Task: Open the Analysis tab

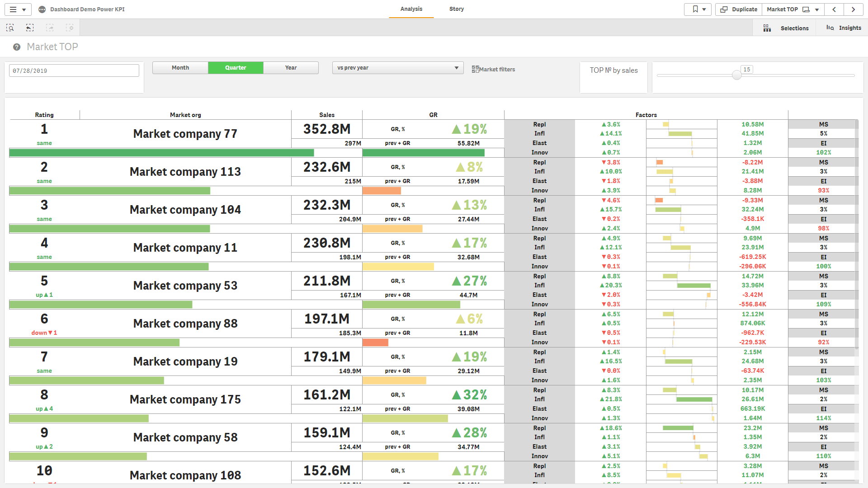Action: coord(411,9)
